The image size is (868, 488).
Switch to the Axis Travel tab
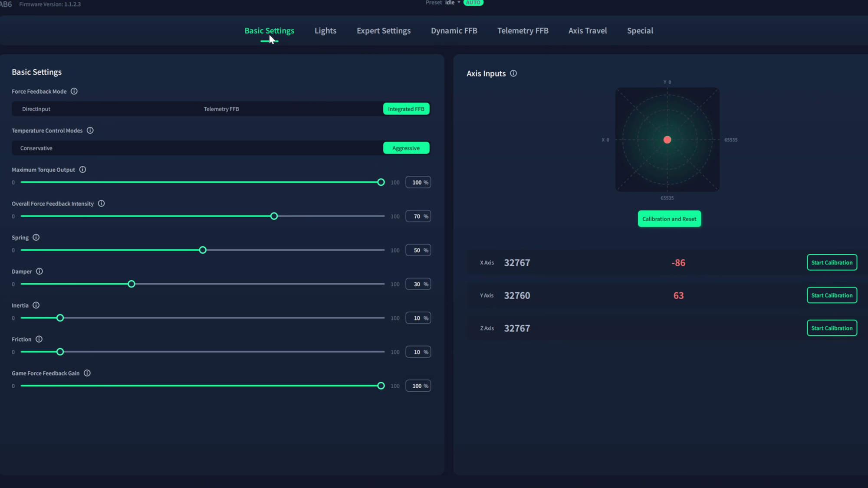pyautogui.click(x=588, y=31)
